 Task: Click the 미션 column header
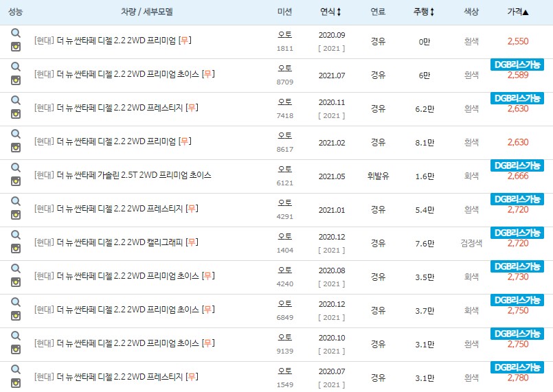point(284,12)
